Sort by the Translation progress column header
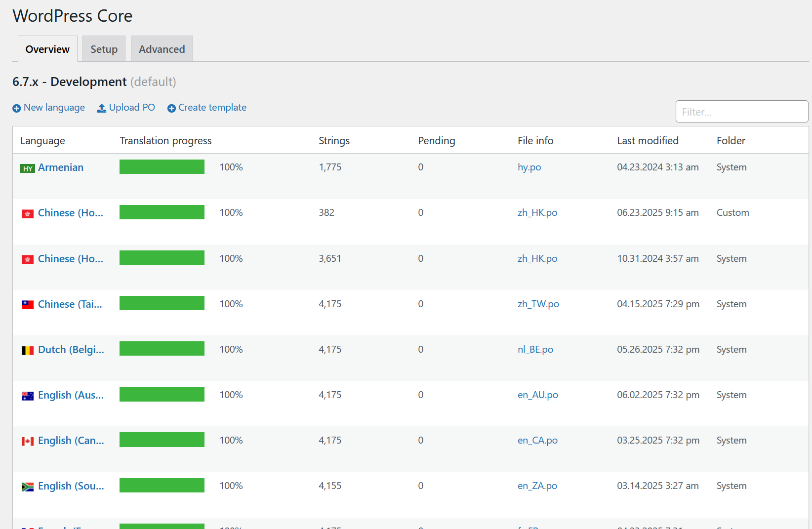 [165, 141]
